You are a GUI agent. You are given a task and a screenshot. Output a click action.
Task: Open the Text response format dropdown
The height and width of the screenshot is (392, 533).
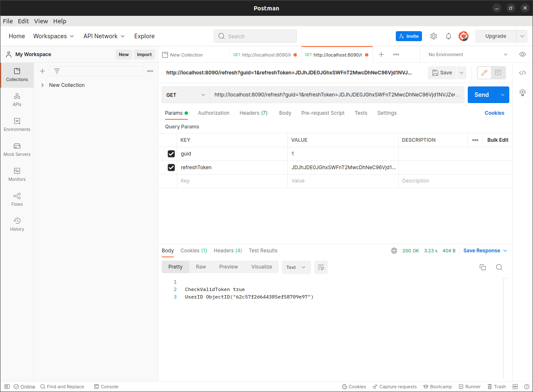click(x=296, y=267)
